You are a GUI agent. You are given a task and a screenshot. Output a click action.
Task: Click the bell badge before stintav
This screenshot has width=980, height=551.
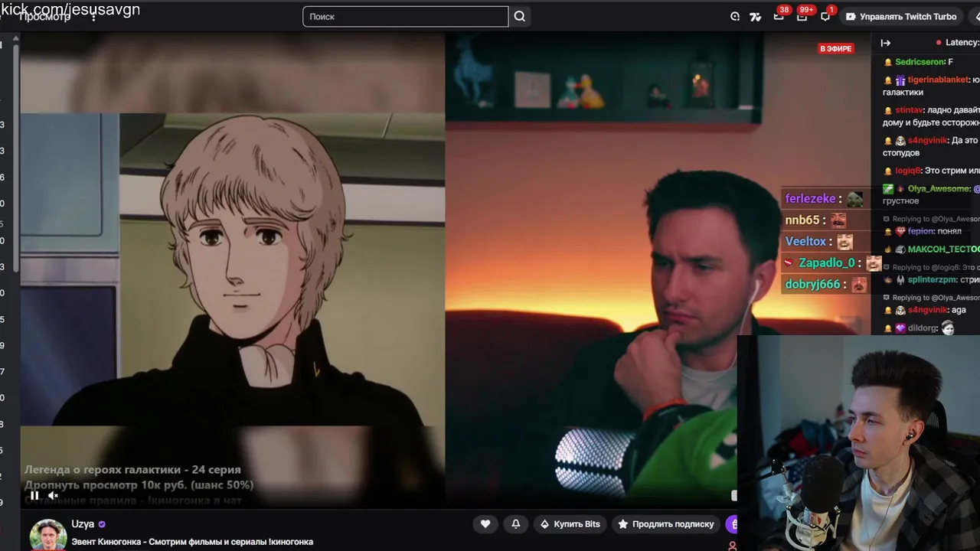888,110
